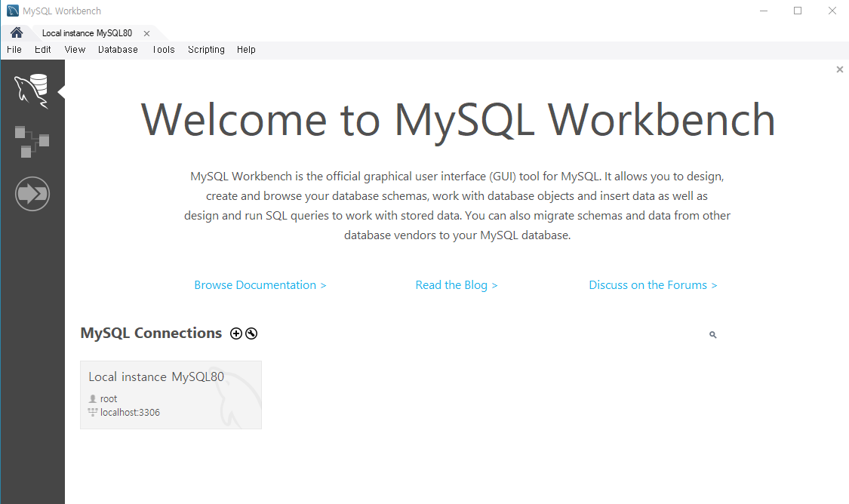Open the Scripting menu

(206, 50)
